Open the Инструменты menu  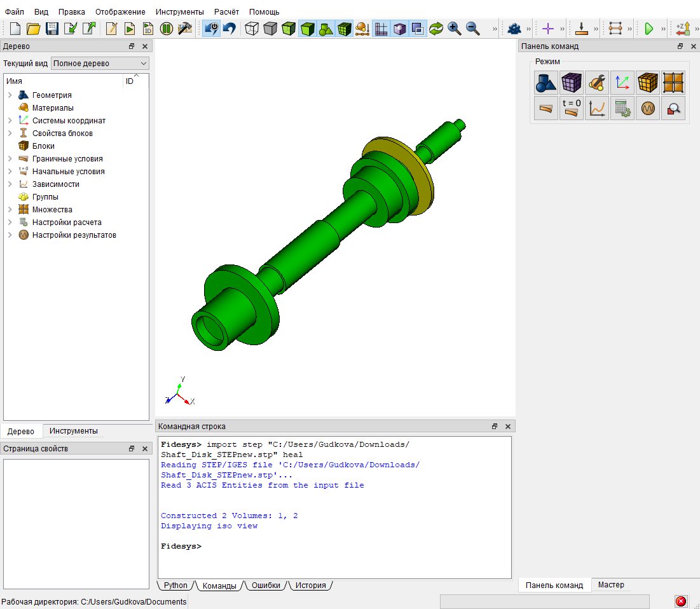pos(179,11)
